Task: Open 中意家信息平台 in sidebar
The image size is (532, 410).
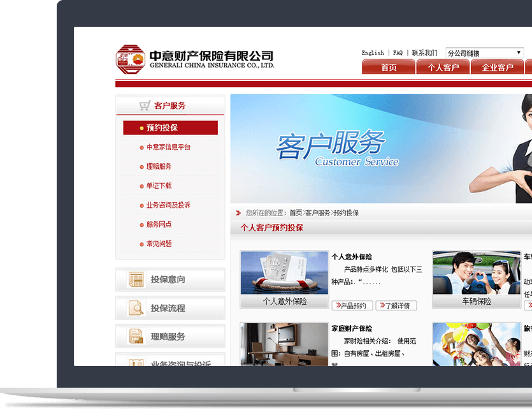Action: tap(168, 147)
